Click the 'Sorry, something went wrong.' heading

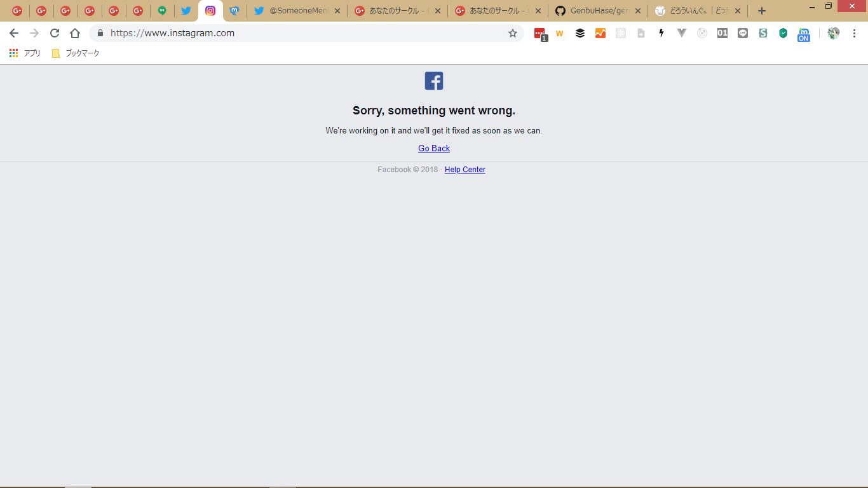click(434, 111)
